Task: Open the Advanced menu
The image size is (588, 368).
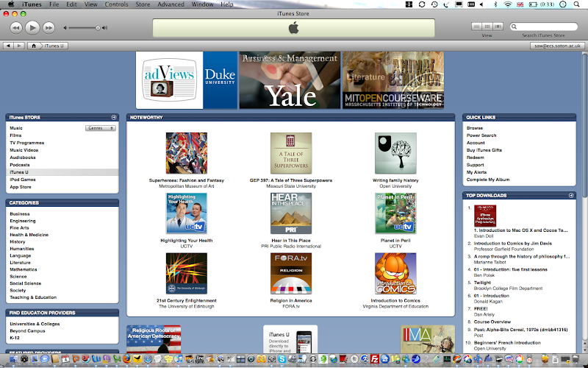Action: point(171,4)
